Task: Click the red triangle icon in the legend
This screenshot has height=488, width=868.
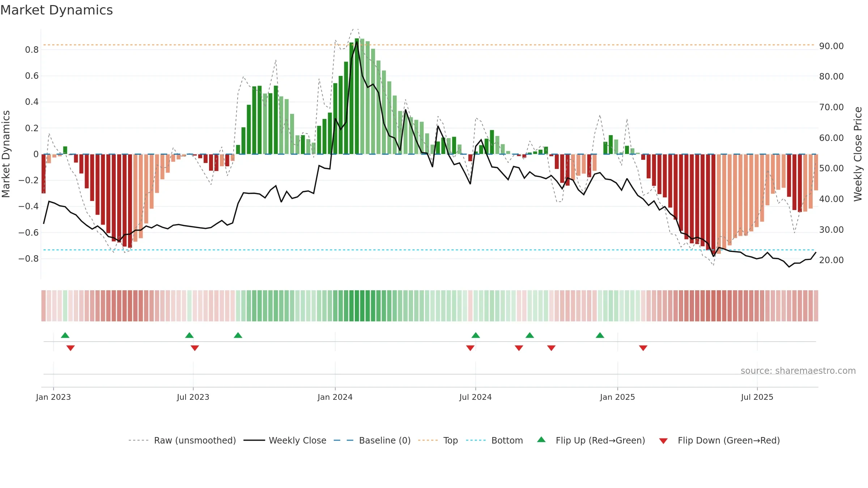Action: click(663, 441)
